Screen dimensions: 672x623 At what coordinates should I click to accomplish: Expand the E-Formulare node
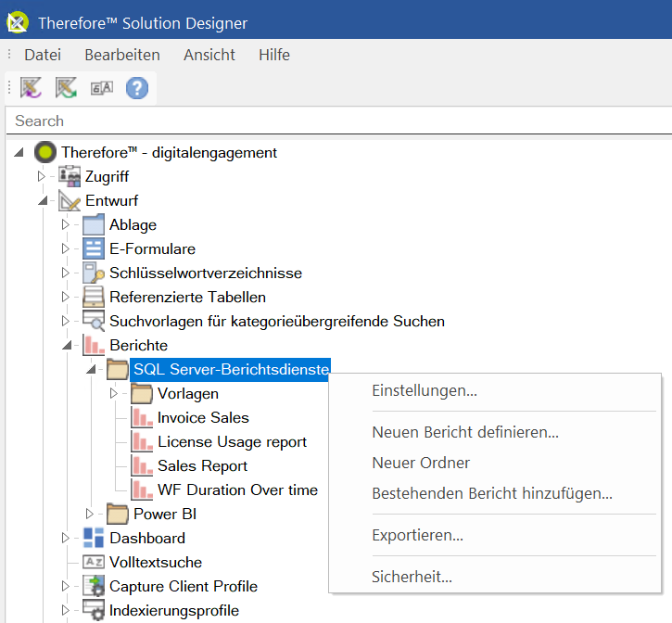tap(65, 248)
